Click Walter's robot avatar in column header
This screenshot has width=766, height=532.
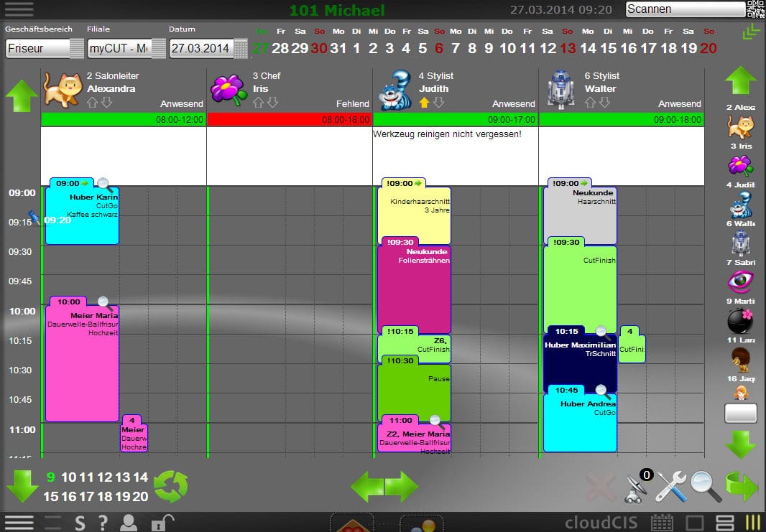coord(560,89)
